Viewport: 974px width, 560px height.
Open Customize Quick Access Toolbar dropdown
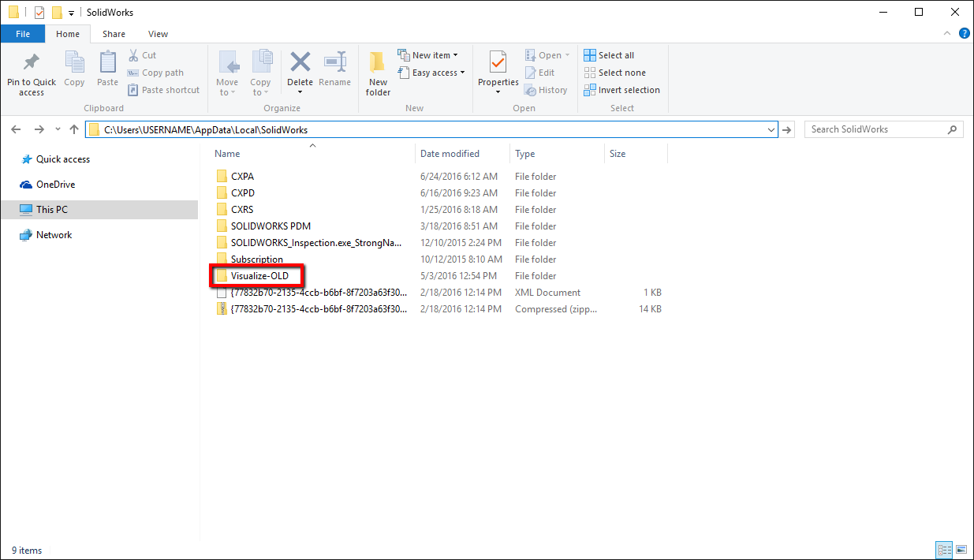tap(71, 13)
